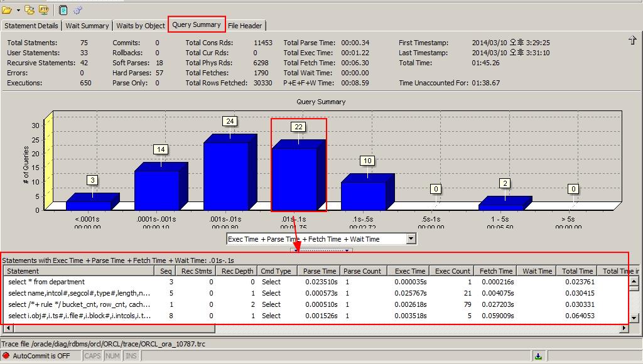Click the FTP folder toolbar icon
Screen dimensions: 643x364
point(43,10)
